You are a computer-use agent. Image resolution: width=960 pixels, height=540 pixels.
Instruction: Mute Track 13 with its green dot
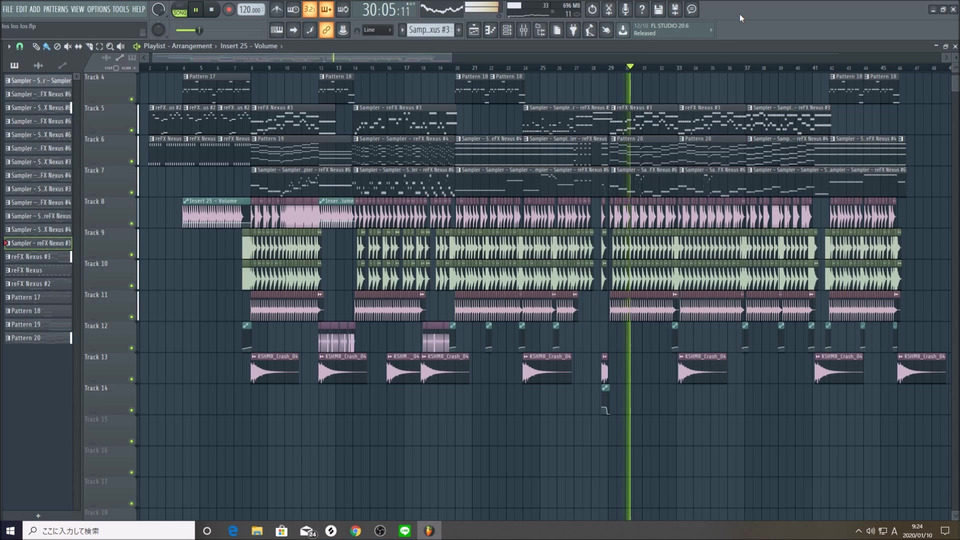(132, 379)
